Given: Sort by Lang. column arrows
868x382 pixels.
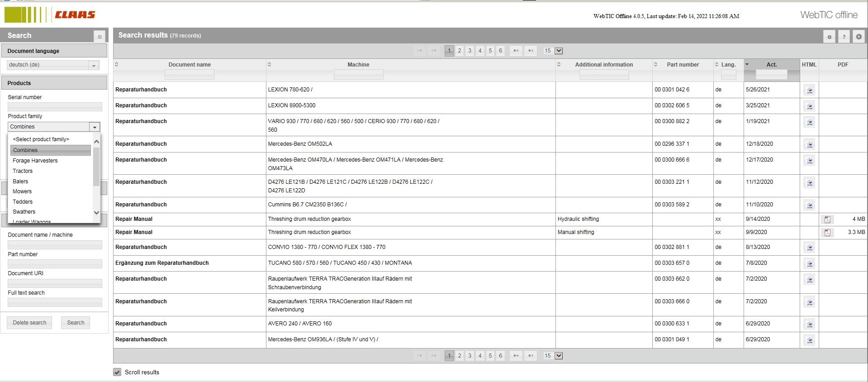Looking at the screenshot, I should tap(717, 65).
